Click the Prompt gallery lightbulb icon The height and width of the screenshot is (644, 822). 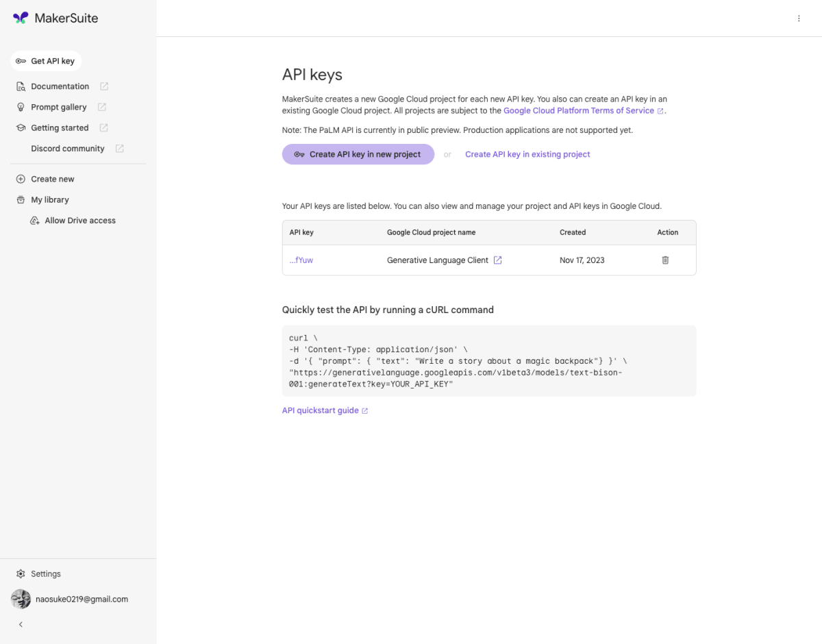tap(21, 107)
